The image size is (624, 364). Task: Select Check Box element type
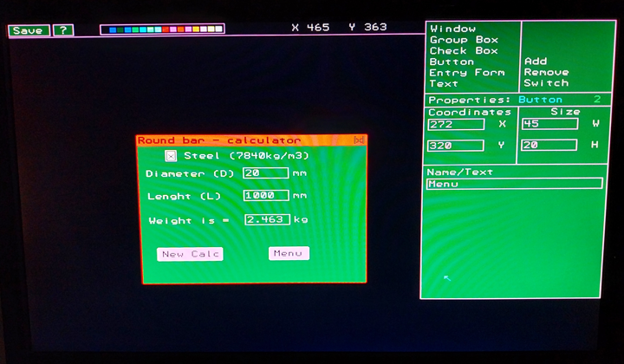464,51
